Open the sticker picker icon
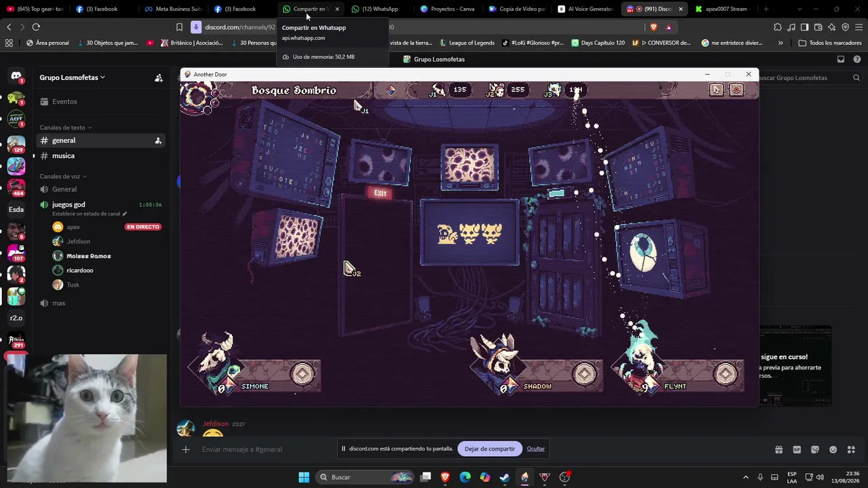Screen dimensions: 868x488 point(815,449)
